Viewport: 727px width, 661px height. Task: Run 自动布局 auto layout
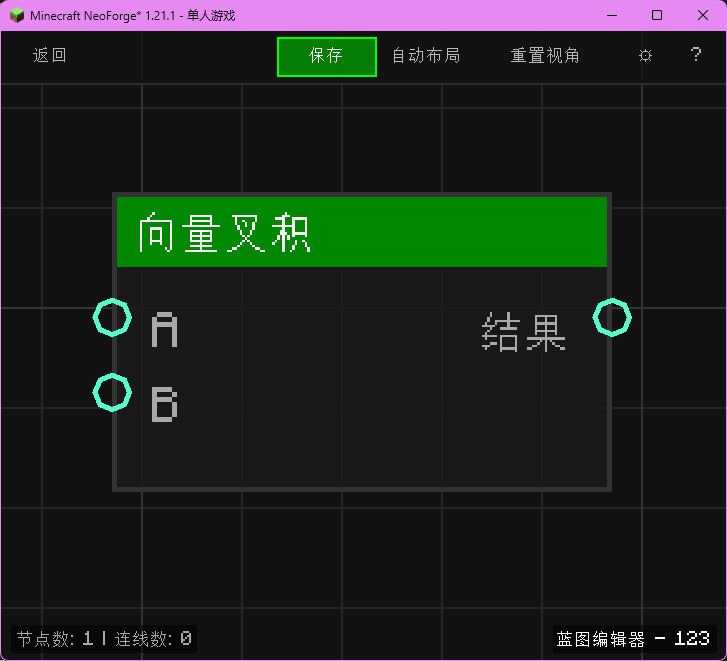(426, 56)
